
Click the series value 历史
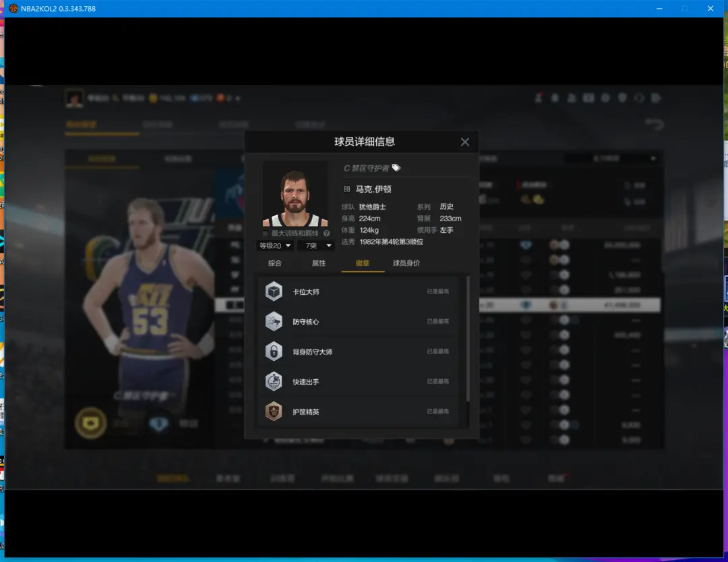coord(447,206)
